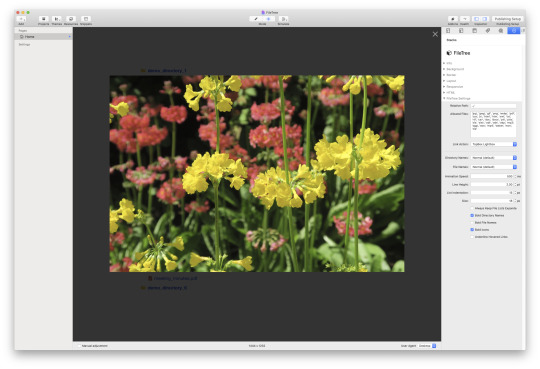Open the Resources toolbar icon
540x369 pixels.
pos(71,19)
